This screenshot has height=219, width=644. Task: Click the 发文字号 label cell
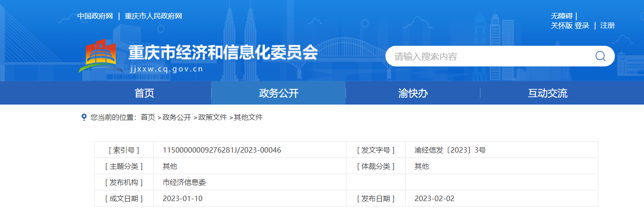coord(376,150)
